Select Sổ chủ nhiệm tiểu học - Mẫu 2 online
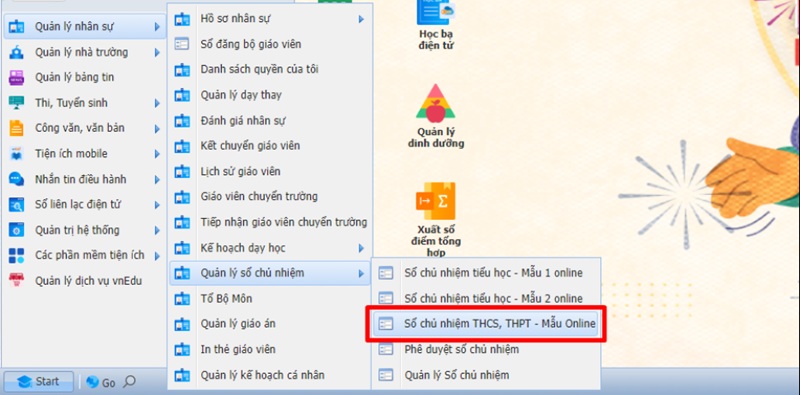The width and height of the screenshot is (800, 395). [x=486, y=298]
